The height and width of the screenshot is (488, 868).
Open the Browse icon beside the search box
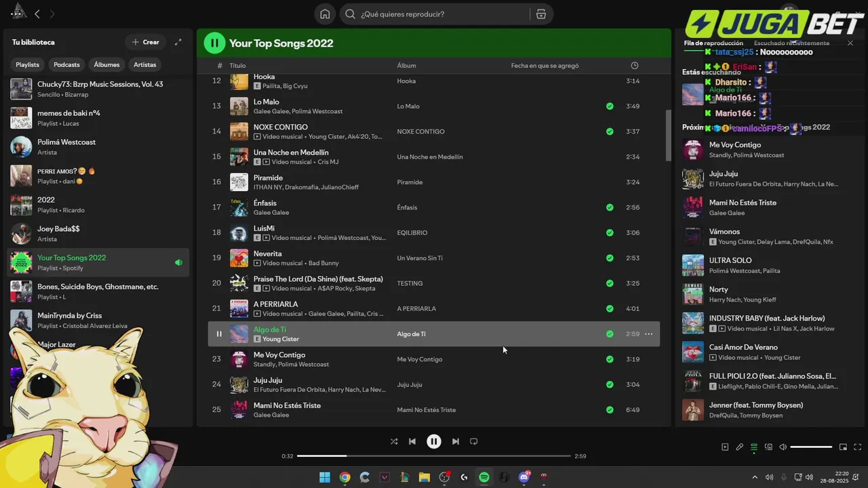pos(540,14)
